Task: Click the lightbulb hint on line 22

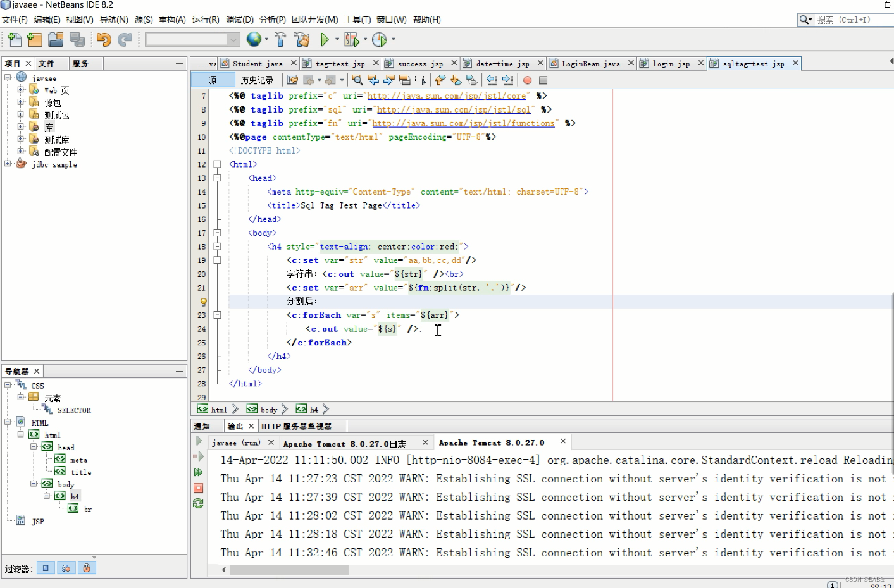Action: coord(204,302)
